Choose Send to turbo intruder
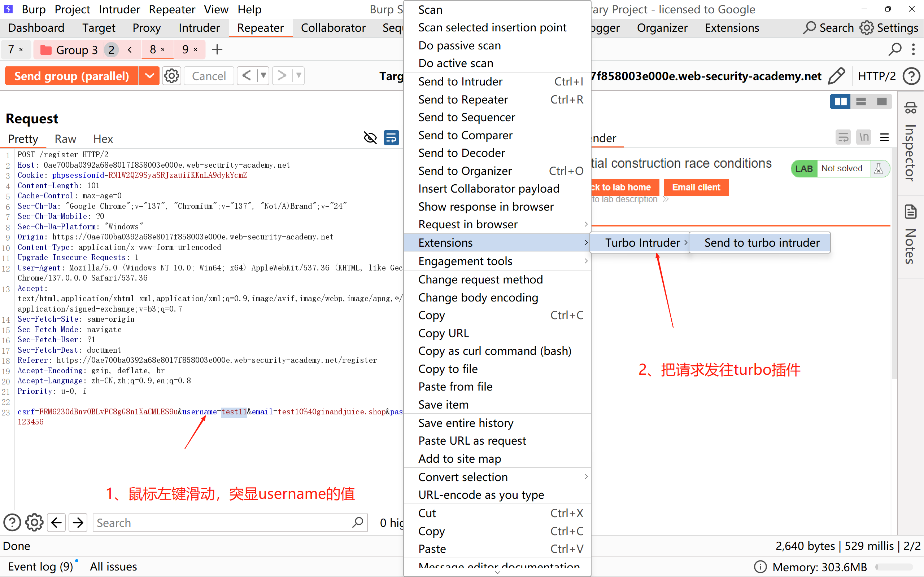 761,243
